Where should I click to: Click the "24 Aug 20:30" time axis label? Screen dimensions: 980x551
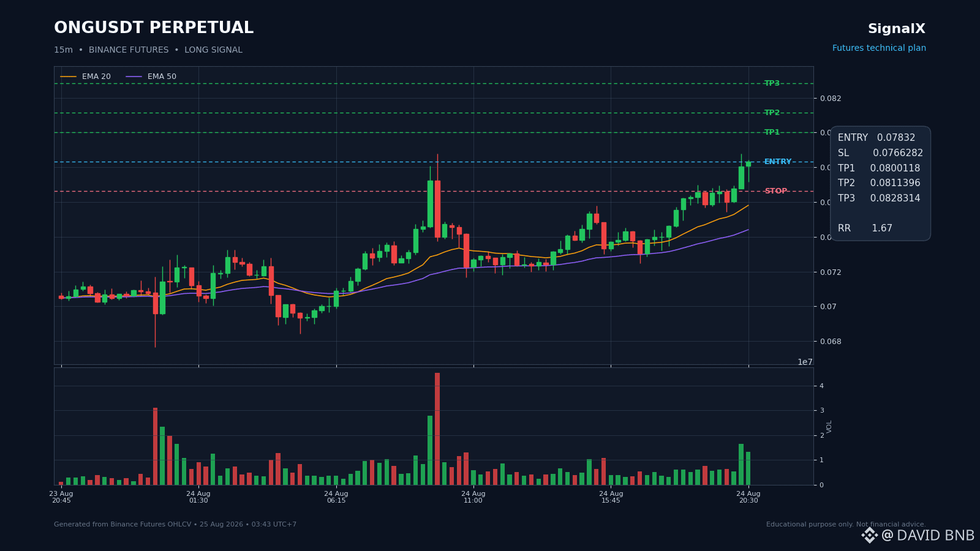pos(748,497)
